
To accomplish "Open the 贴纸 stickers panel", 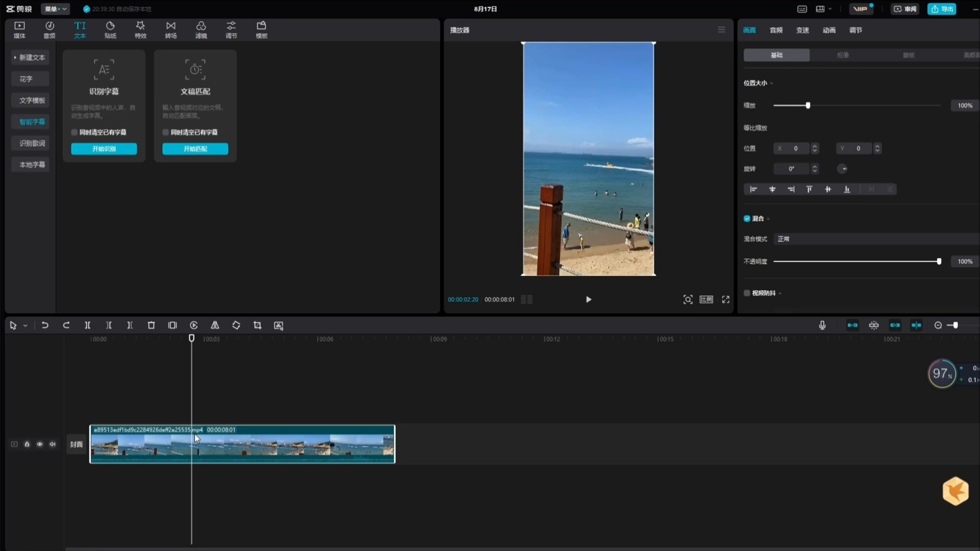I will point(110,30).
